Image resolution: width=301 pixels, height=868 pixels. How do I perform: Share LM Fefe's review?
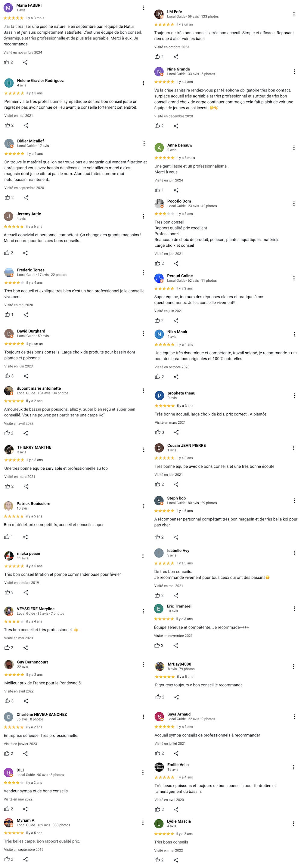pyautogui.click(x=176, y=57)
